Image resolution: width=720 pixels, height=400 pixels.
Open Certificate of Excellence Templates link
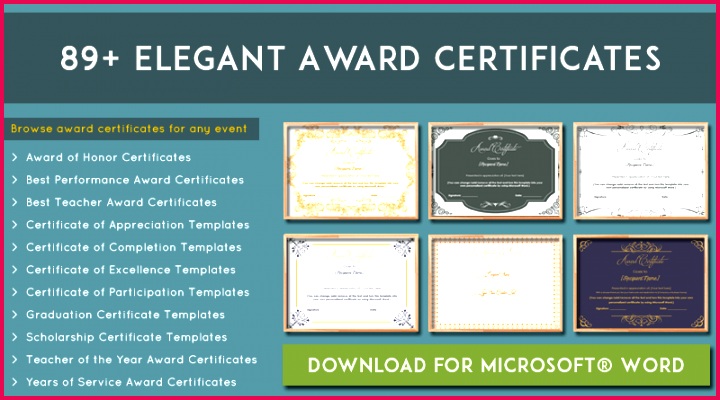[131, 270]
